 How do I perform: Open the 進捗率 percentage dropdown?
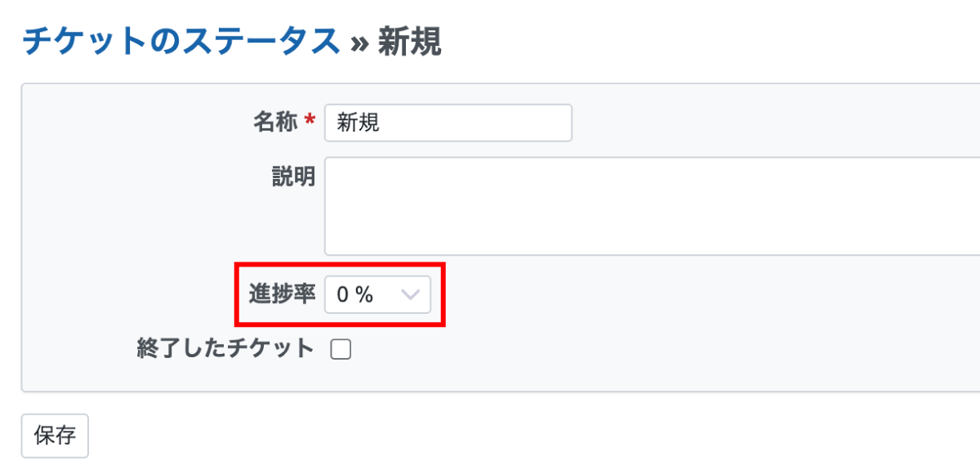pos(377,295)
